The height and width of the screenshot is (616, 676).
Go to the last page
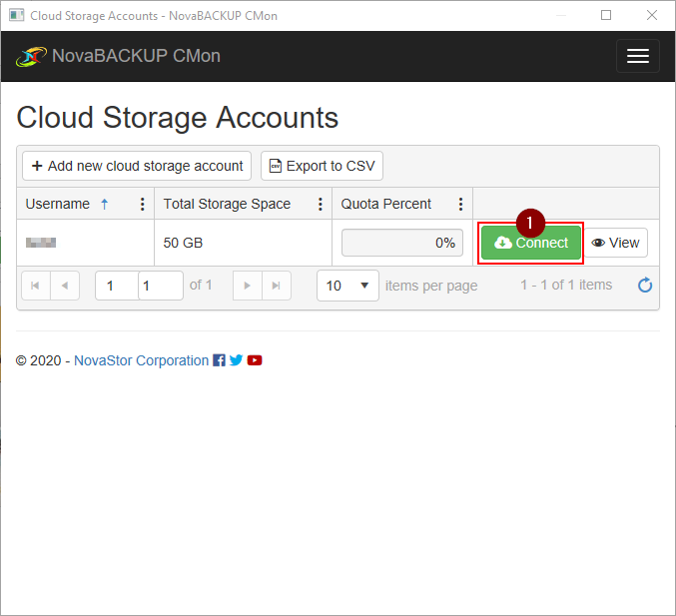pyautogui.click(x=277, y=286)
